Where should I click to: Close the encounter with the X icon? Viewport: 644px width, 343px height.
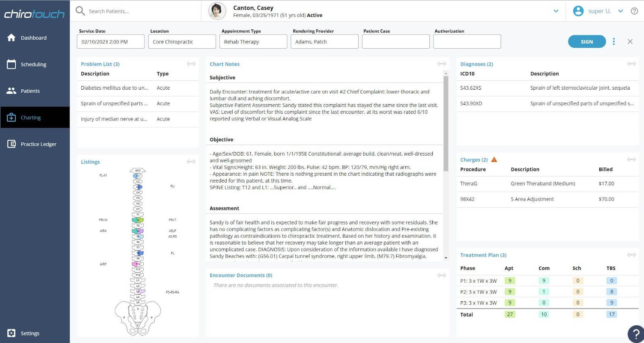(x=630, y=41)
